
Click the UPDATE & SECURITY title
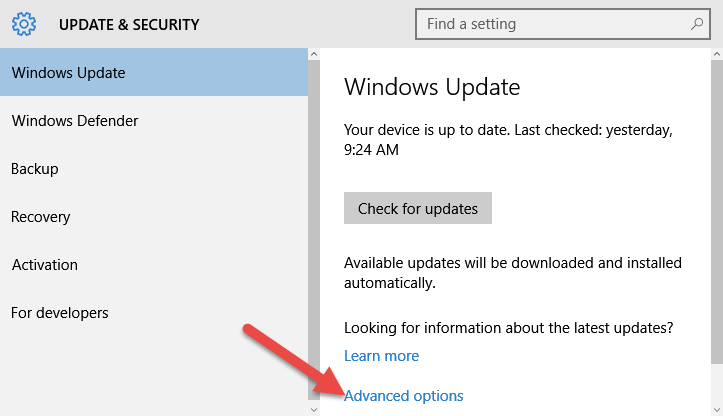[x=129, y=24]
